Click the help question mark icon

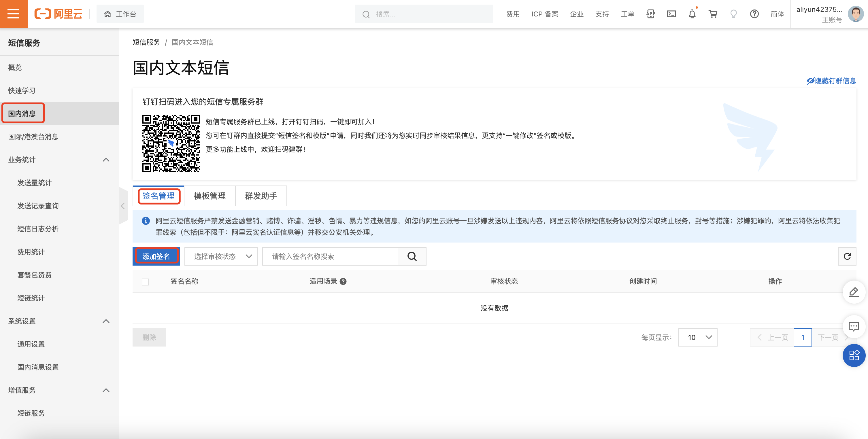(x=754, y=14)
